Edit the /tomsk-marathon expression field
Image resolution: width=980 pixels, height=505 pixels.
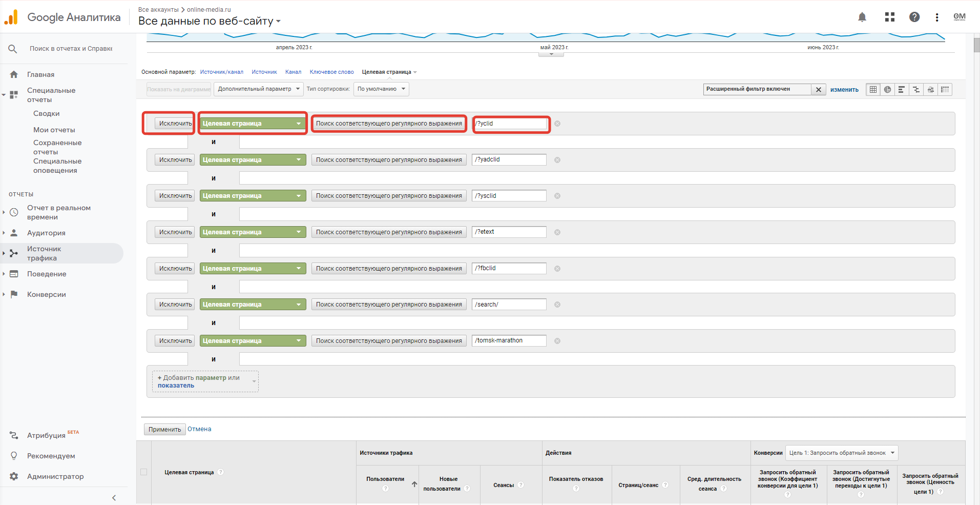point(509,341)
